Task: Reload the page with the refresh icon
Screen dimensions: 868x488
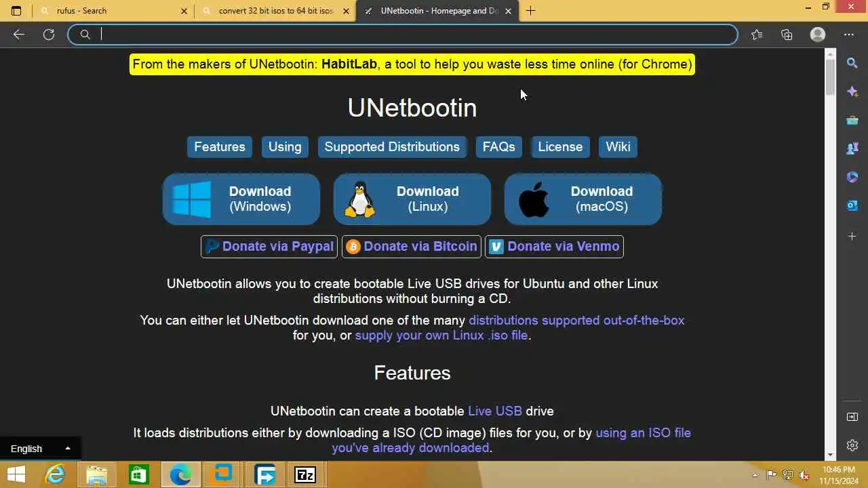Action: [x=49, y=35]
